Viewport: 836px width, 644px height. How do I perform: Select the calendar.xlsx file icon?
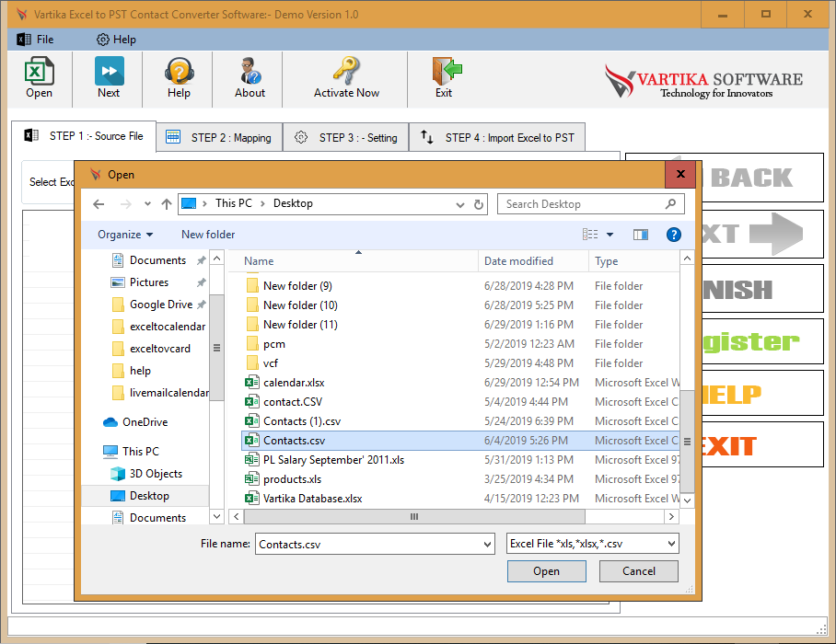(251, 383)
